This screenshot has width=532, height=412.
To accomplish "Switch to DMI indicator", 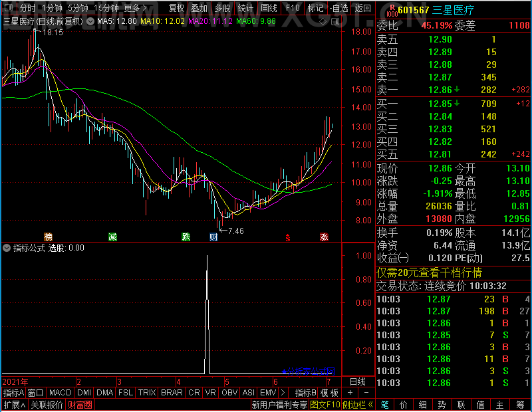I will pos(84,393).
